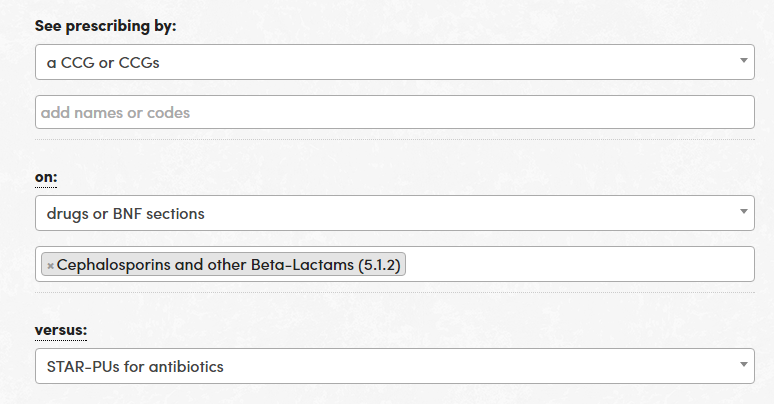Change the numerator type from drugs or BNF
The width and height of the screenshot is (774, 404).
pos(394,213)
